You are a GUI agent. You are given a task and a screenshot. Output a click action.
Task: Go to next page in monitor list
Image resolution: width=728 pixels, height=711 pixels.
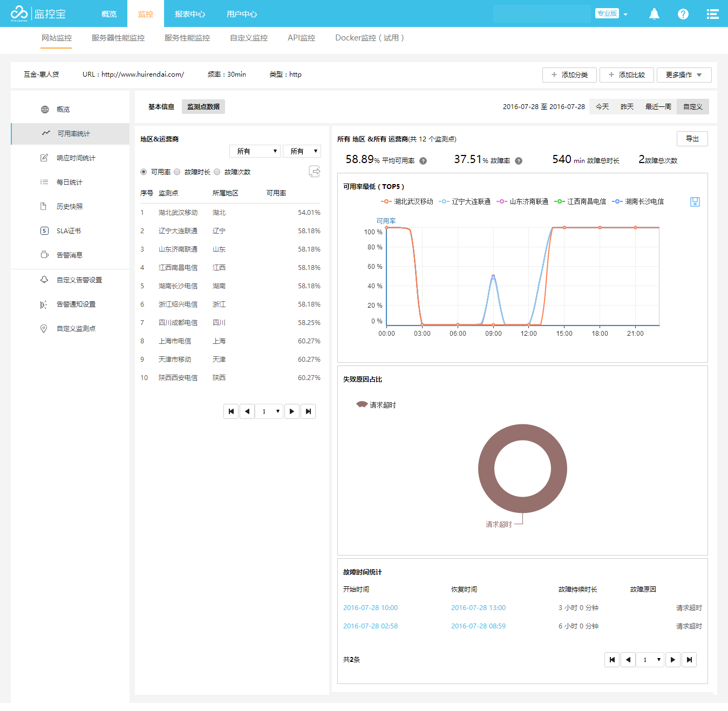click(292, 411)
